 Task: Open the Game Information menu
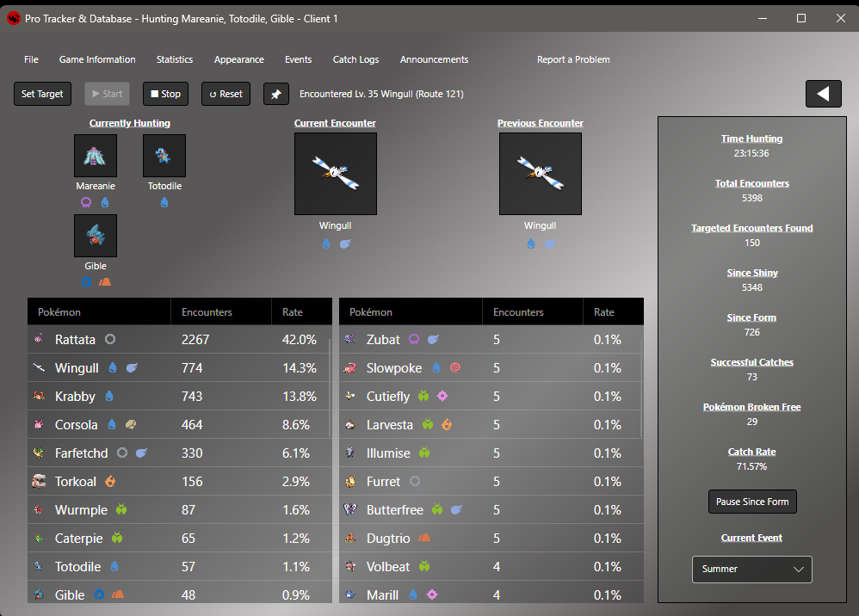[x=97, y=59]
